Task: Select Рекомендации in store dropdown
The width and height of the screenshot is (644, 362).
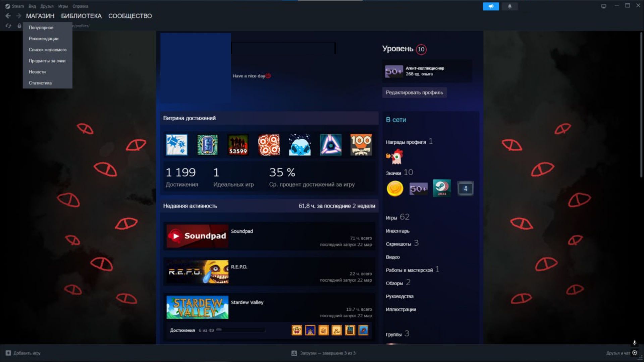Action: coord(48,39)
